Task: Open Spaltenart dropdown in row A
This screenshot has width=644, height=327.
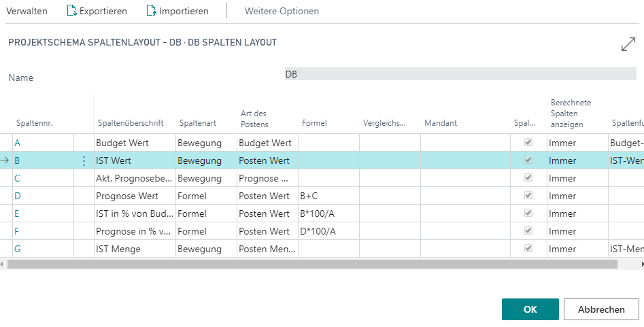Action: pos(206,143)
